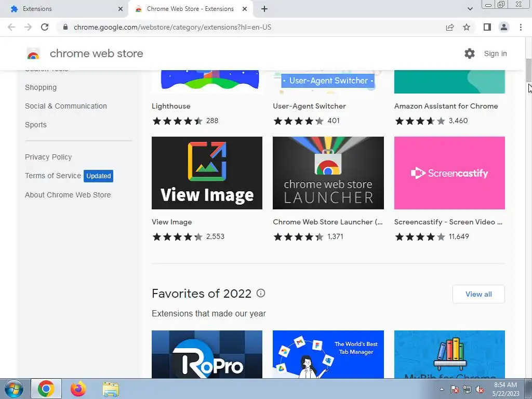
Task: Open the tab search chevron
Action: 470,9
